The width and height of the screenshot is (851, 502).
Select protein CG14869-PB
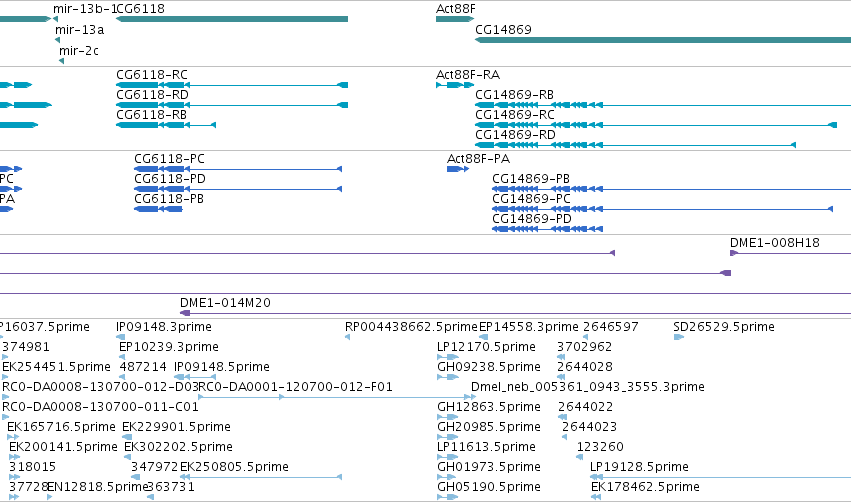(671, 189)
